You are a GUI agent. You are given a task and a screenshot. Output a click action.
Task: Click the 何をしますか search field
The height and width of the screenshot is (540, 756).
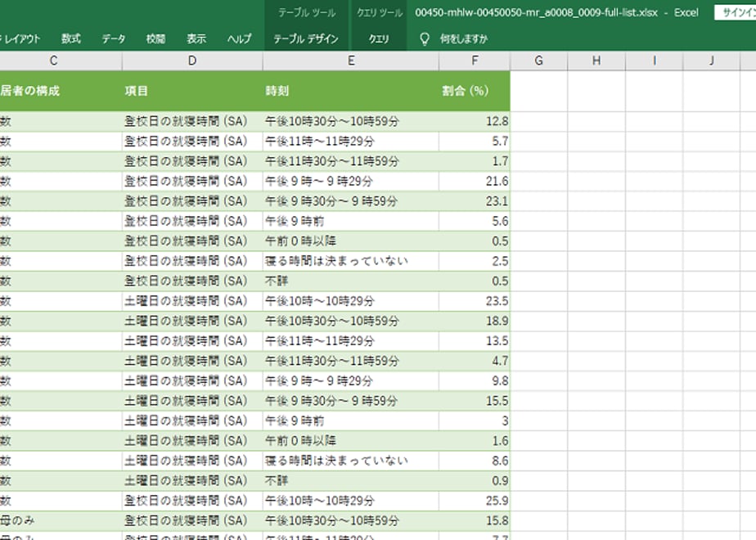464,39
